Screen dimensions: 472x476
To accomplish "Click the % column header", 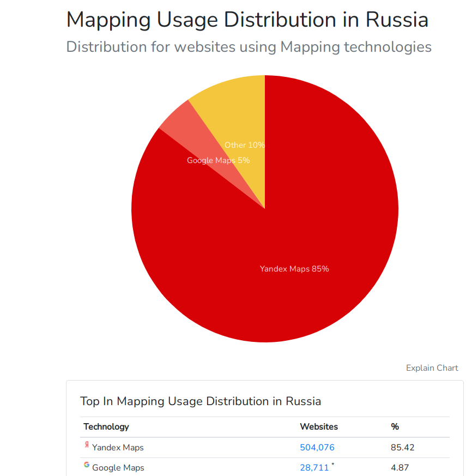I will click(x=395, y=427).
